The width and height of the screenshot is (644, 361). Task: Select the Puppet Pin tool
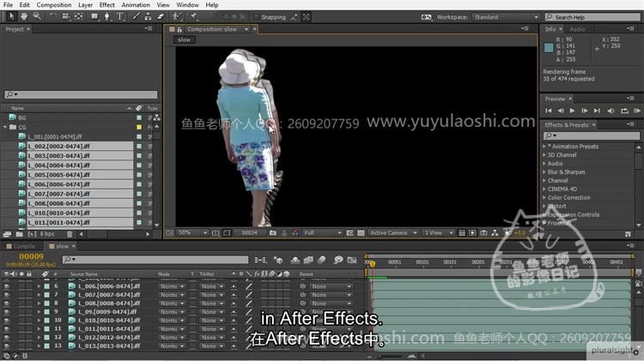point(193,16)
